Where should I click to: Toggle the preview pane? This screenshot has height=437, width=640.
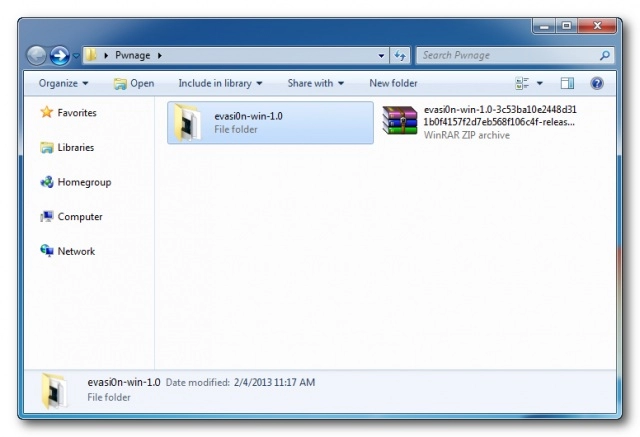coord(567,83)
